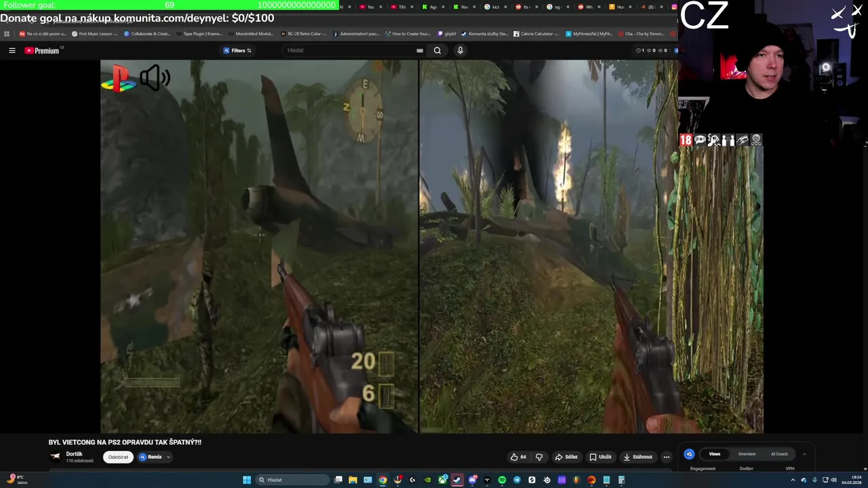Open 'How to Create Your...' bookmark
Screen dimensions: 868x488
click(x=408, y=33)
